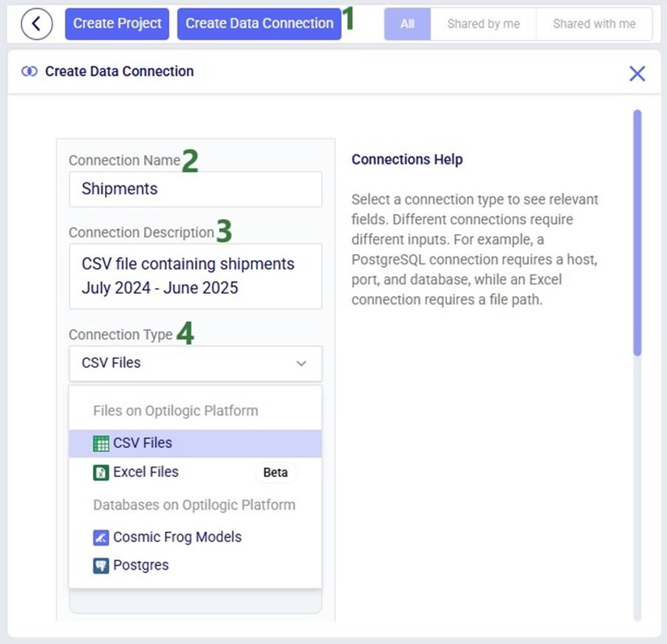Click the Connections Help heading
Viewport: 667px width, 644px height.
point(407,160)
